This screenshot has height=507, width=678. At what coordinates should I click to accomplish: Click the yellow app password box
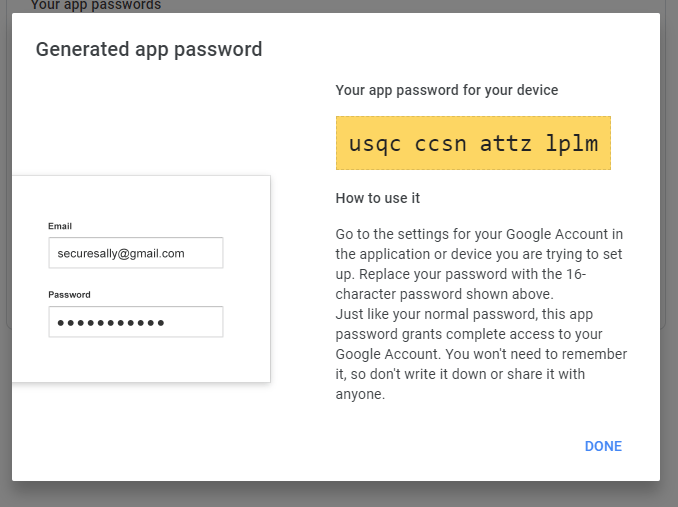pyautogui.click(x=473, y=143)
